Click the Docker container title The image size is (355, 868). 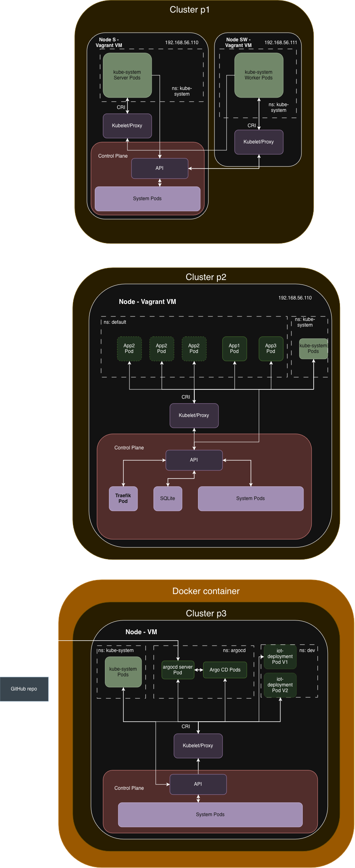pos(206,591)
